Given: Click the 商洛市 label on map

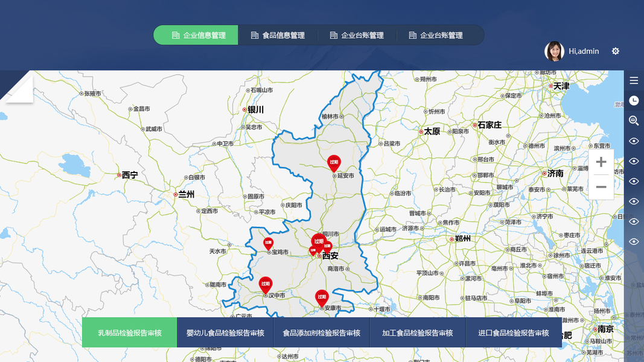Looking at the screenshot, I should click(336, 269).
